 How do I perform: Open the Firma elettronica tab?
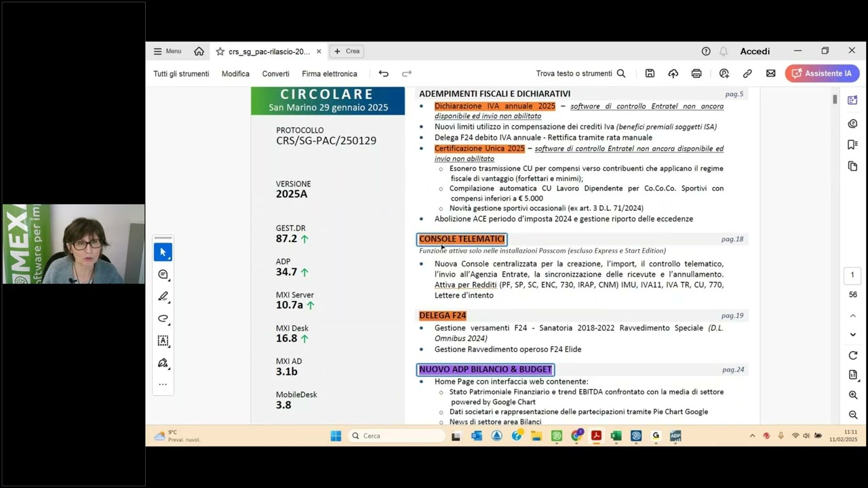[330, 74]
